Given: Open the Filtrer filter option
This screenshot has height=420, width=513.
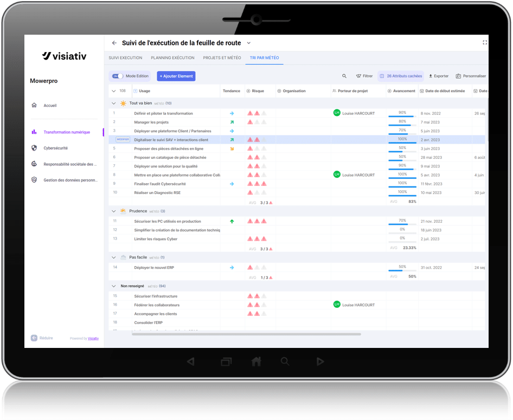Looking at the screenshot, I should 364,76.
